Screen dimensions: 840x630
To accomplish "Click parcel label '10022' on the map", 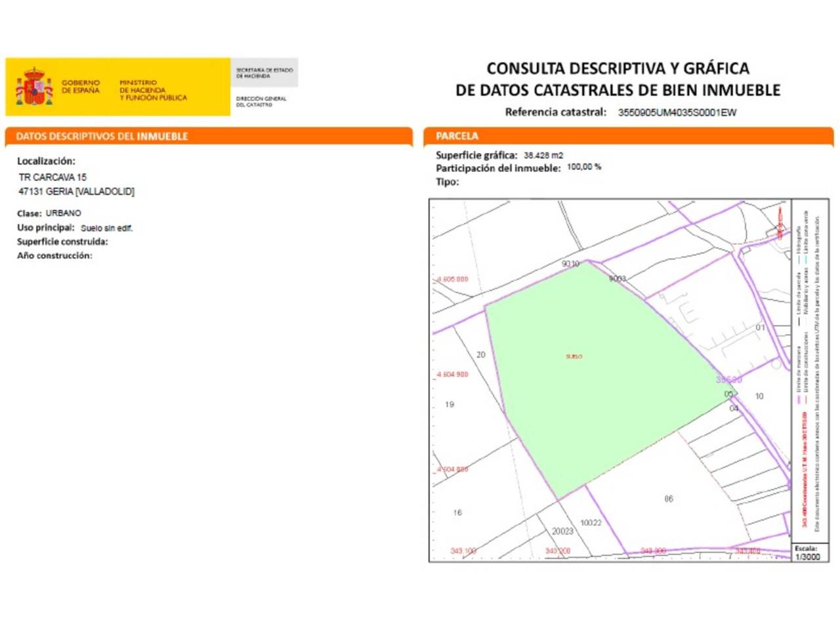I will click(591, 523).
